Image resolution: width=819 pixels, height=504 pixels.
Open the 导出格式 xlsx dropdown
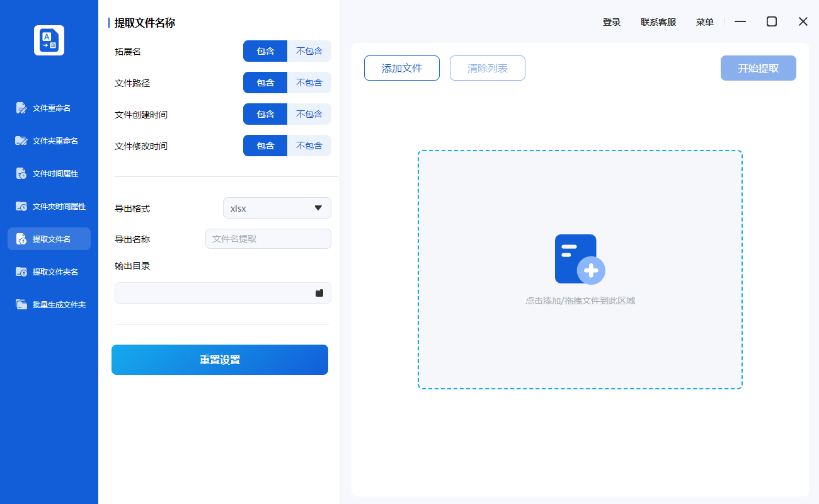click(x=277, y=208)
